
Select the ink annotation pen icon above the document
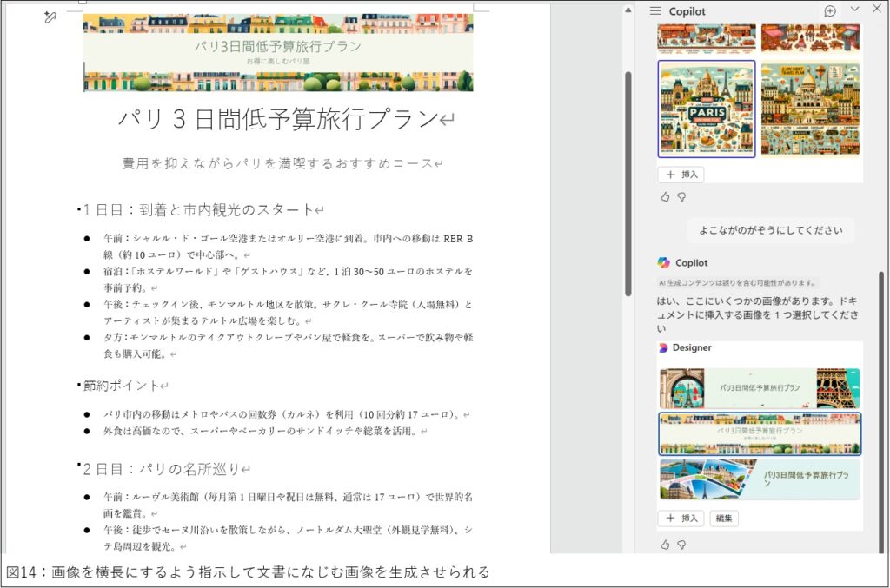pyautogui.click(x=48, y=16)
